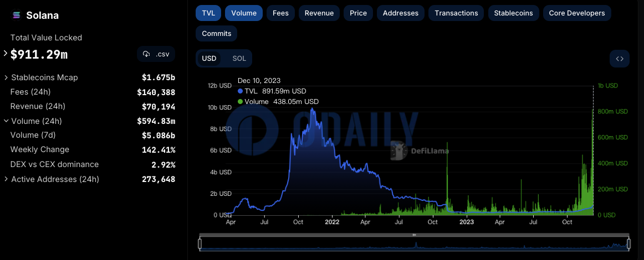Click the Fees (24h) label
The width and height of the screenshot is (644, 260).
(30, 92)
